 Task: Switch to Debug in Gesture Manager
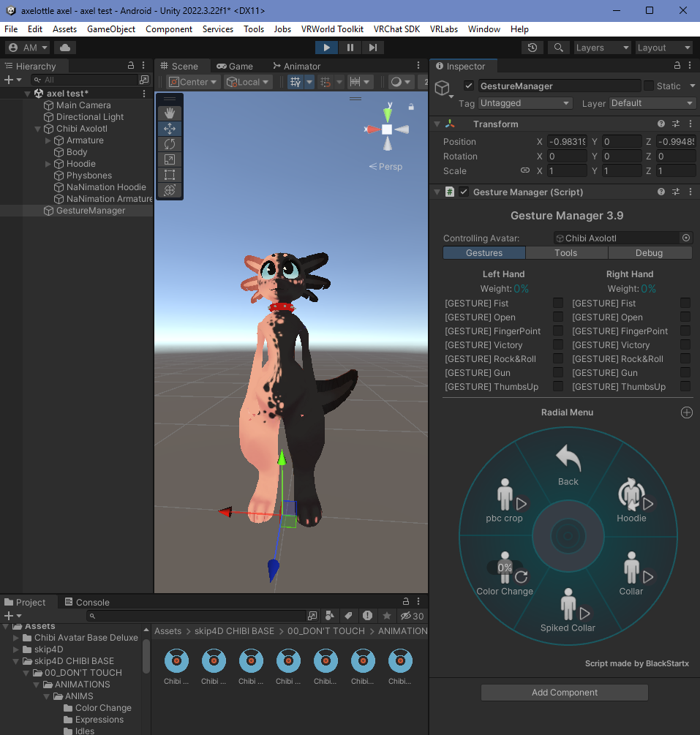click(650, 252)
